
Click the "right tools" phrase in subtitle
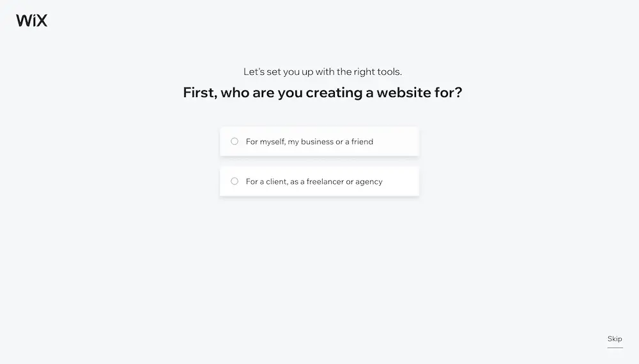click(x=378, y=72)
